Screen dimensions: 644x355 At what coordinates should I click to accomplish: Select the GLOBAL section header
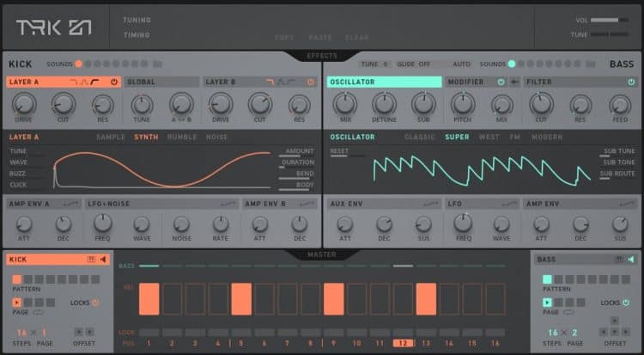coord(161,82)
